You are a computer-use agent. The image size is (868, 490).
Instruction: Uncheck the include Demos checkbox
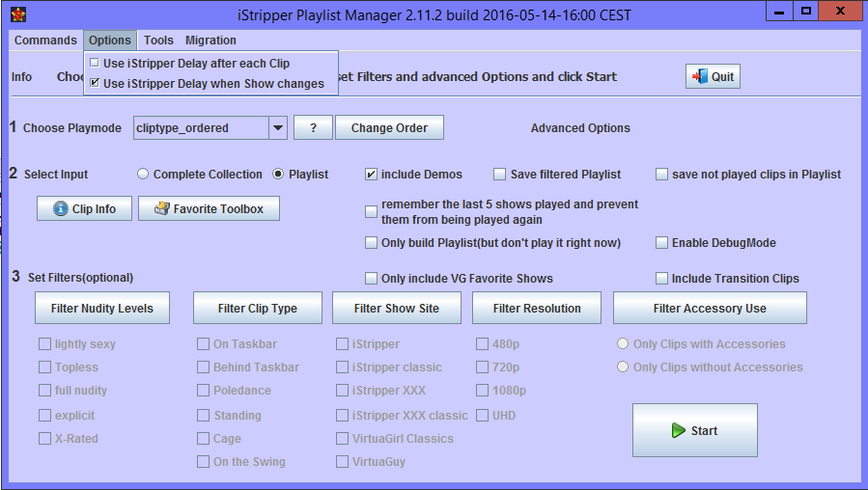372,175
